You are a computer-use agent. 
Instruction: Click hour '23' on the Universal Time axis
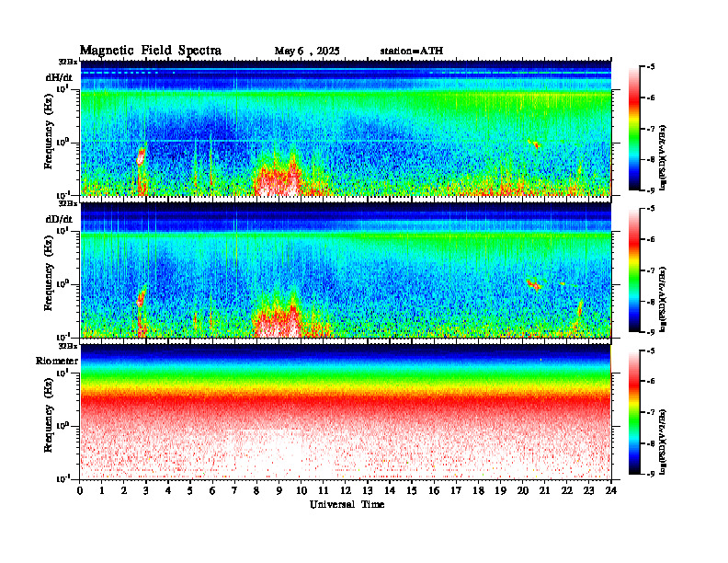pyautogui.click(x=588, y=491)
